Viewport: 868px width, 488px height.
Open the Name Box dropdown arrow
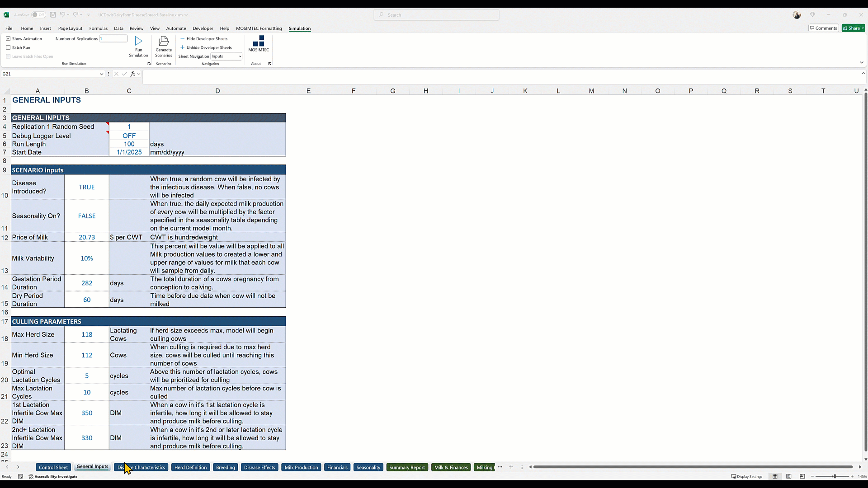(102, 74)
